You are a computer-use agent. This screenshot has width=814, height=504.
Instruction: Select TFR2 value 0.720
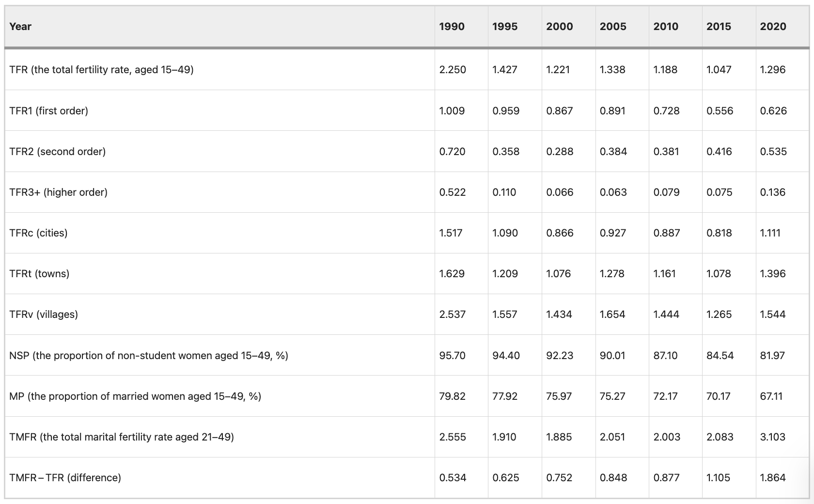tap(452, 152)
